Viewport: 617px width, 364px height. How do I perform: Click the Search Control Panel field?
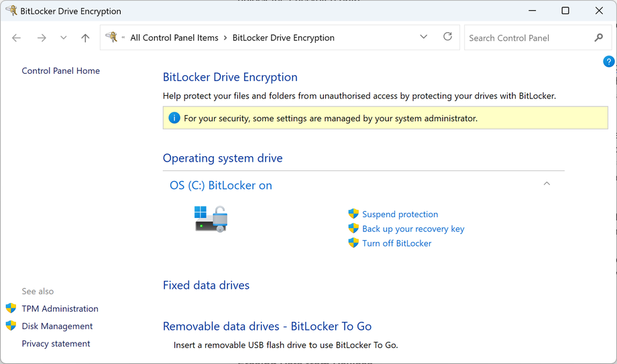coord(526,38)
